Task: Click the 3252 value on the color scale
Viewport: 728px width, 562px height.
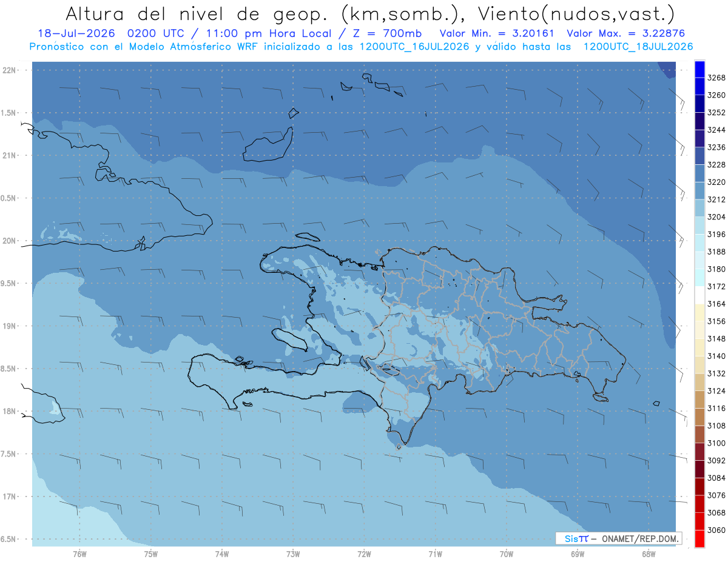Action: tap(716, 112)
